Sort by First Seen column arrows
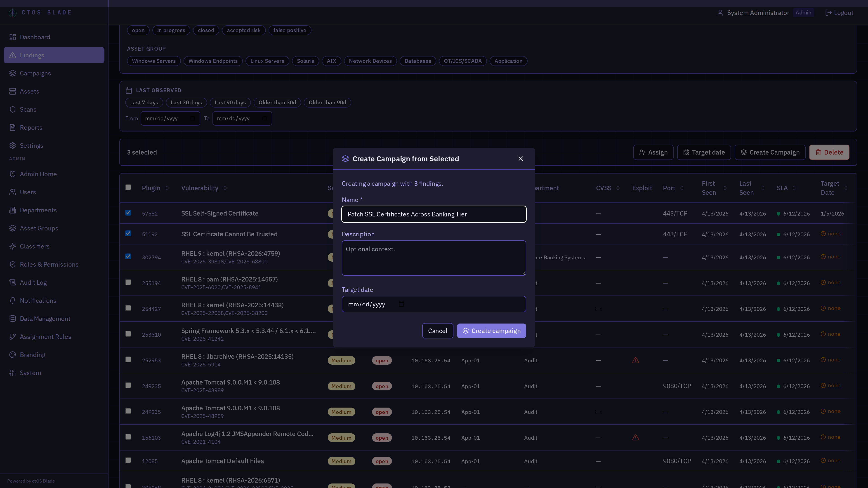 click(x=725, y=188)
